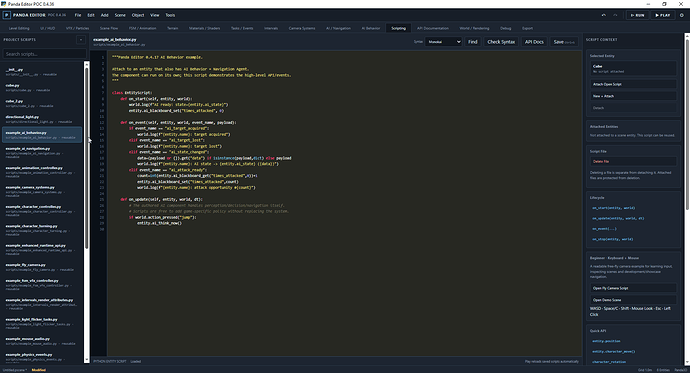Switch to the API Documentation tab
The width and height of the screenshot is (690, 373).
coord(433,28)
